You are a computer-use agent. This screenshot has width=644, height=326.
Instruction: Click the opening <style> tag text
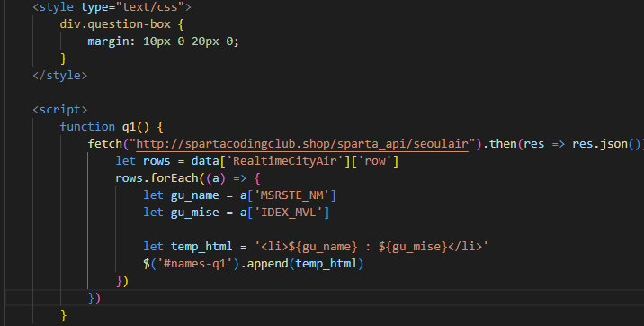pyautogui.click(x=53, y=7)
